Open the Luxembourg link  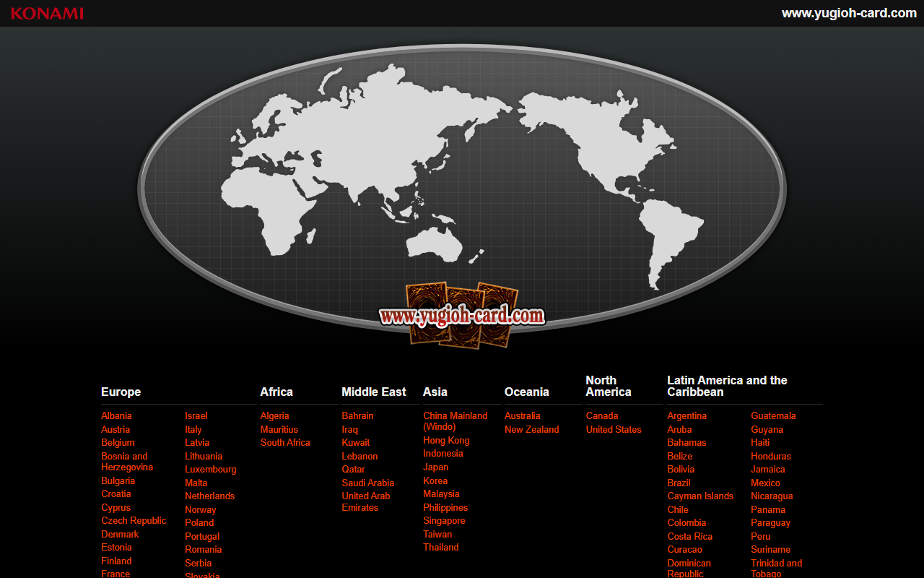point(211,469)
